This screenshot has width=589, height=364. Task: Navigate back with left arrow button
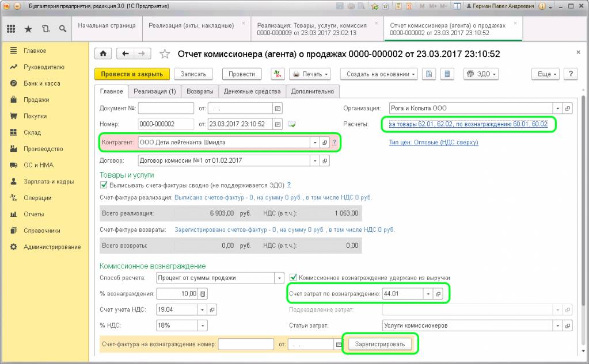(x=125, y=53)
